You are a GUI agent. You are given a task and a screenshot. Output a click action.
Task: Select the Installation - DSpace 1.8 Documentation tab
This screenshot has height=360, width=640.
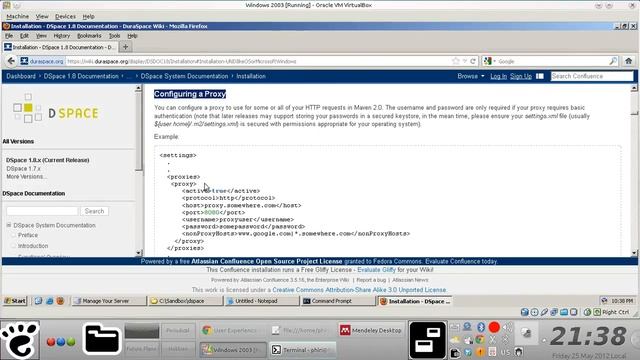[60, 47]
